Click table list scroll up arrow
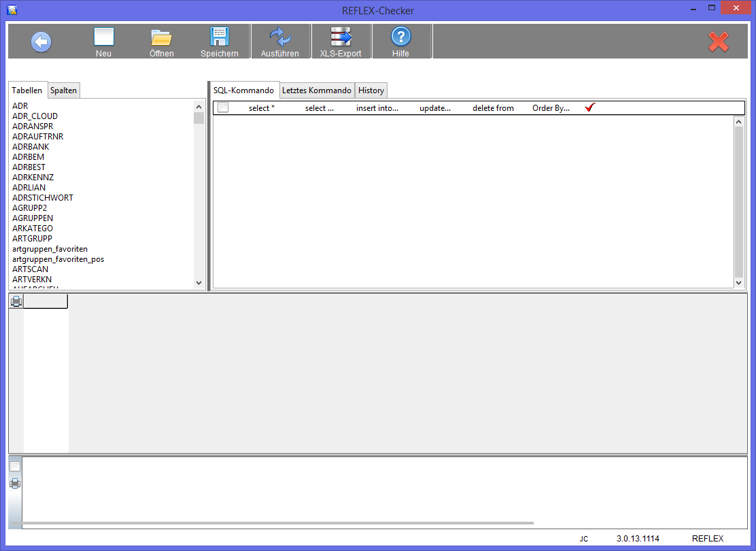The image size is (756, 551). (x=199, y=107)
